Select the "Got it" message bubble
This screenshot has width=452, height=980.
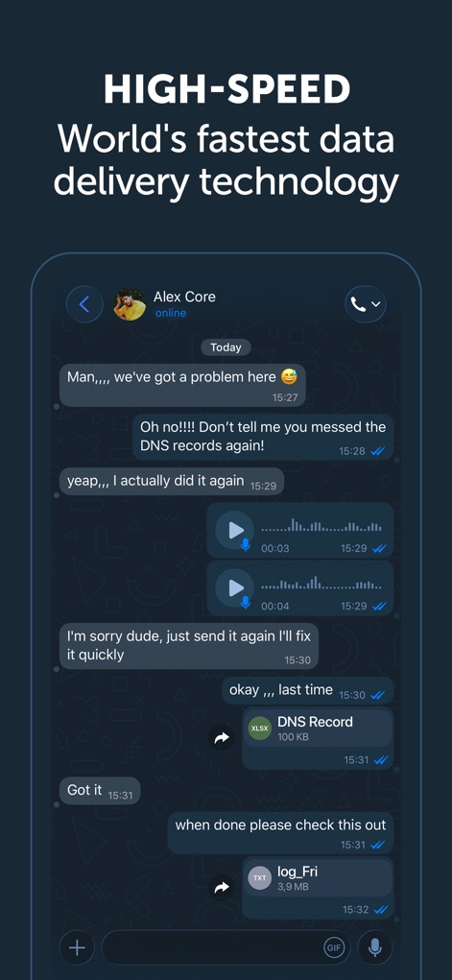coord(100,791)
